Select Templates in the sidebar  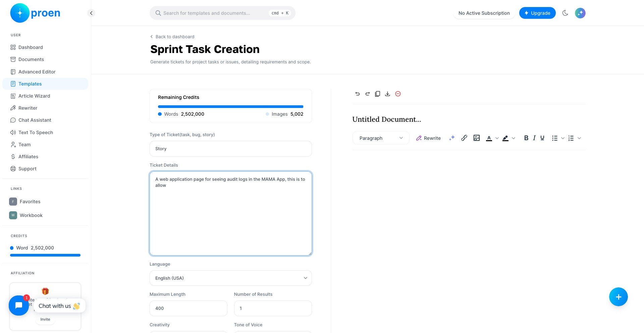45,84
